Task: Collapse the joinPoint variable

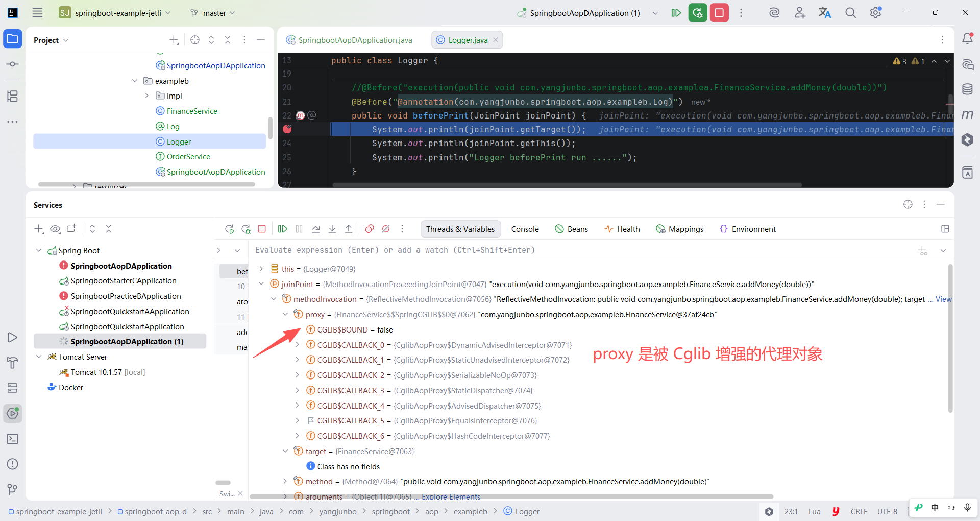Action: coord(261,283)
